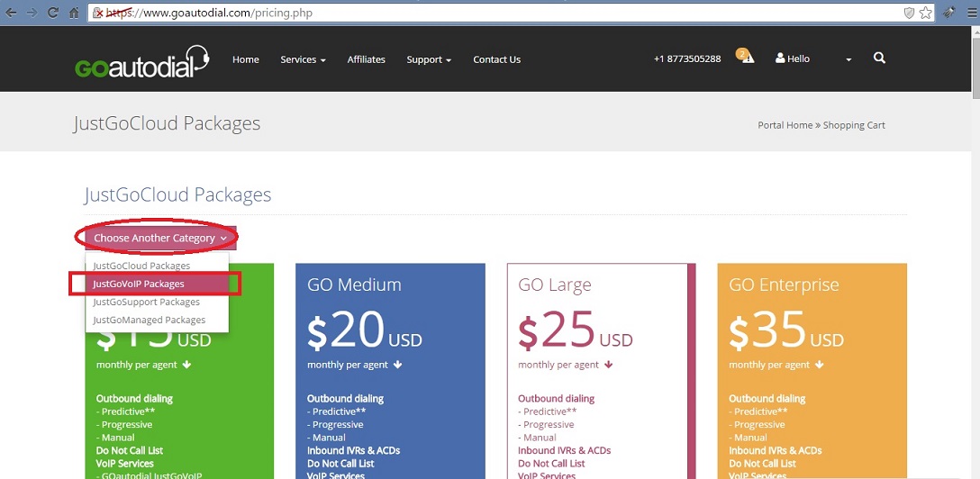Click the site search magnifier icon
The height and width of the screenshot is (479, 980).
coord(879,59)
